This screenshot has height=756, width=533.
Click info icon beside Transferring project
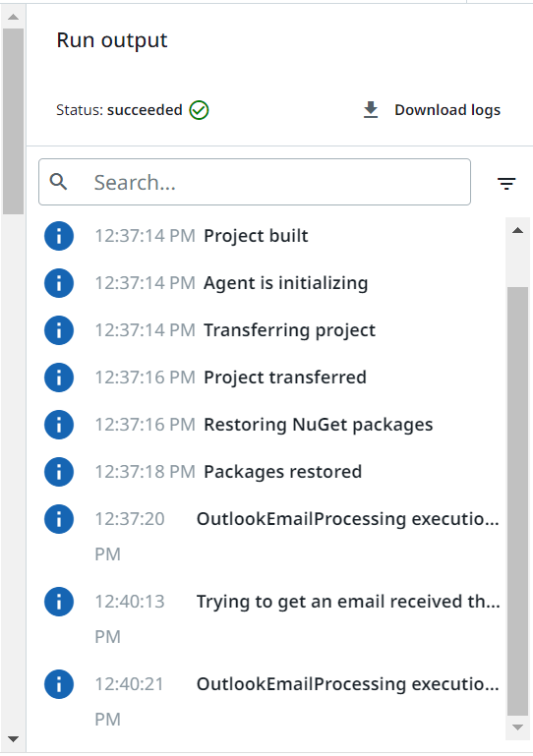click(59, 330)
